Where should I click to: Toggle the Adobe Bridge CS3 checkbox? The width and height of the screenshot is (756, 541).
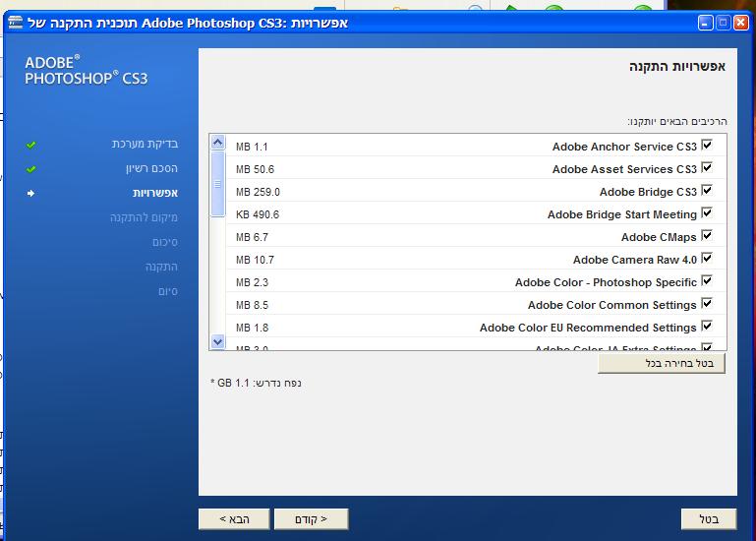click(x=707, y=190)
